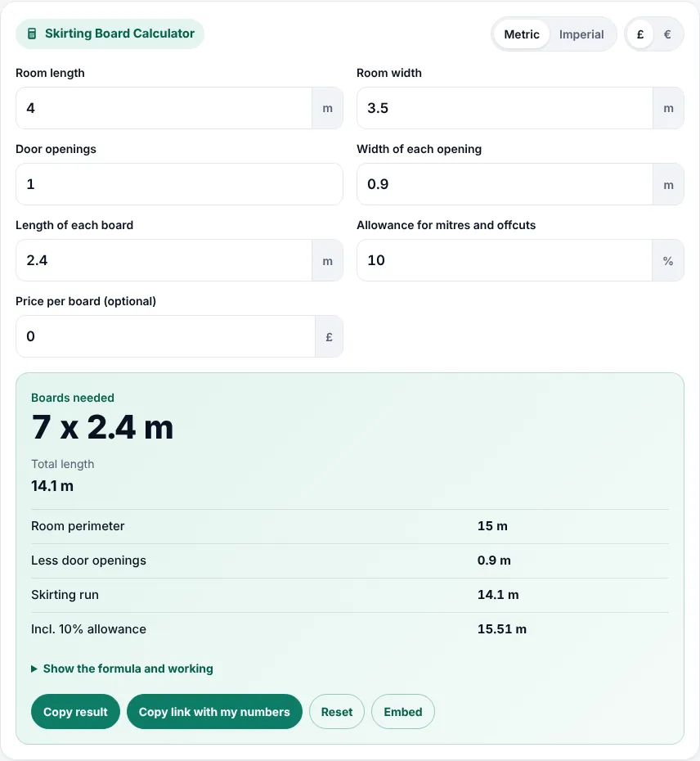Select the euro currency option
Screen dimensions: 700x761
pos(667,34)
